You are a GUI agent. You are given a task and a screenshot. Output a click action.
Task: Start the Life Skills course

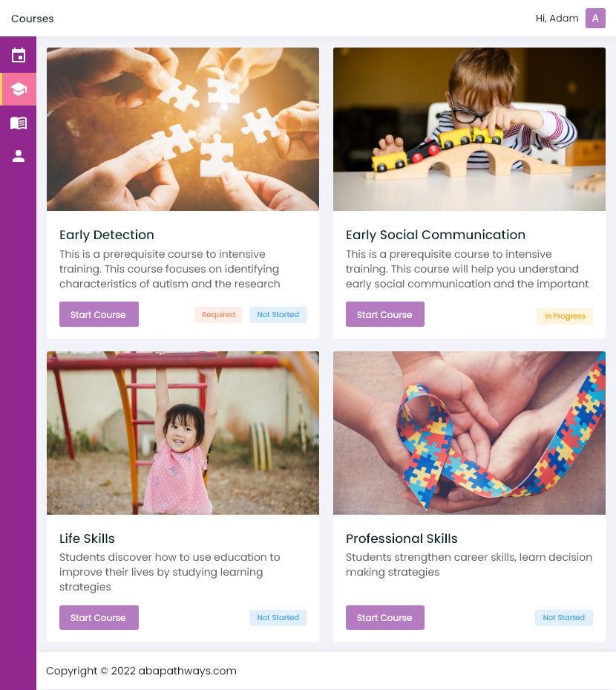[99, 617]
